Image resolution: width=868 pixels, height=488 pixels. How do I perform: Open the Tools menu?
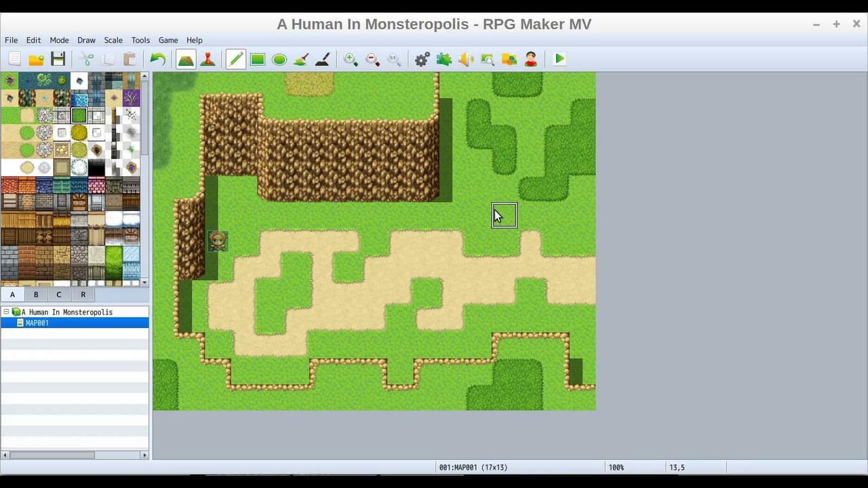[x=140, y=40]
